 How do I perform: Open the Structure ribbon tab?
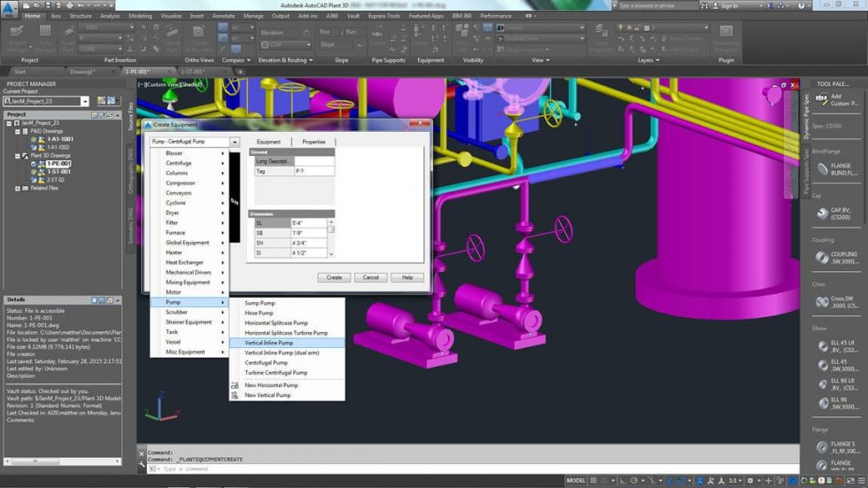[81, 16]
